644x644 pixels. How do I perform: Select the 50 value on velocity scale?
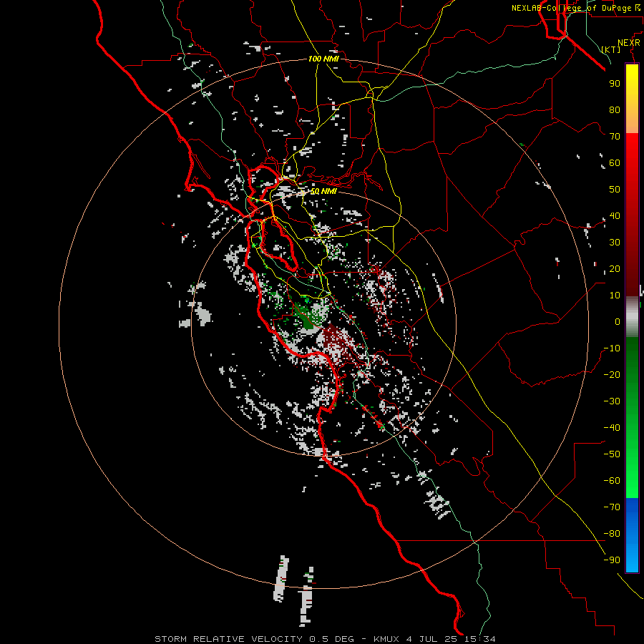[615, 190]
